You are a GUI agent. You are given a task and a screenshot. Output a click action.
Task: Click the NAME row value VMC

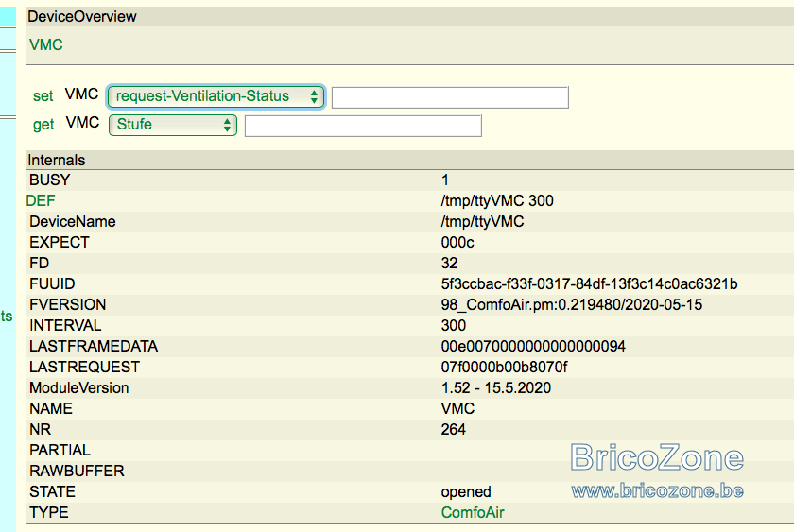click(x=457, y=408)
